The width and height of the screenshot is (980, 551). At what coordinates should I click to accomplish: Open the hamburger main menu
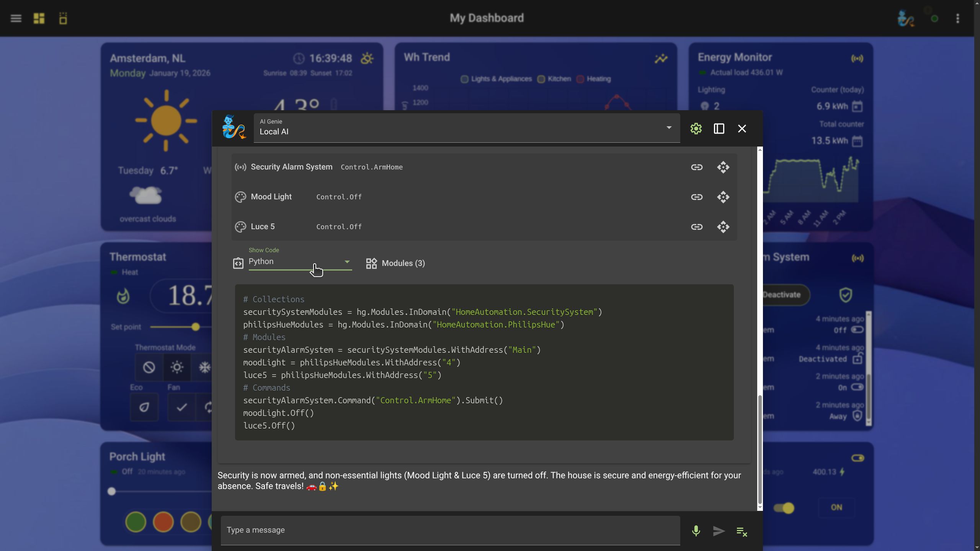16,18
